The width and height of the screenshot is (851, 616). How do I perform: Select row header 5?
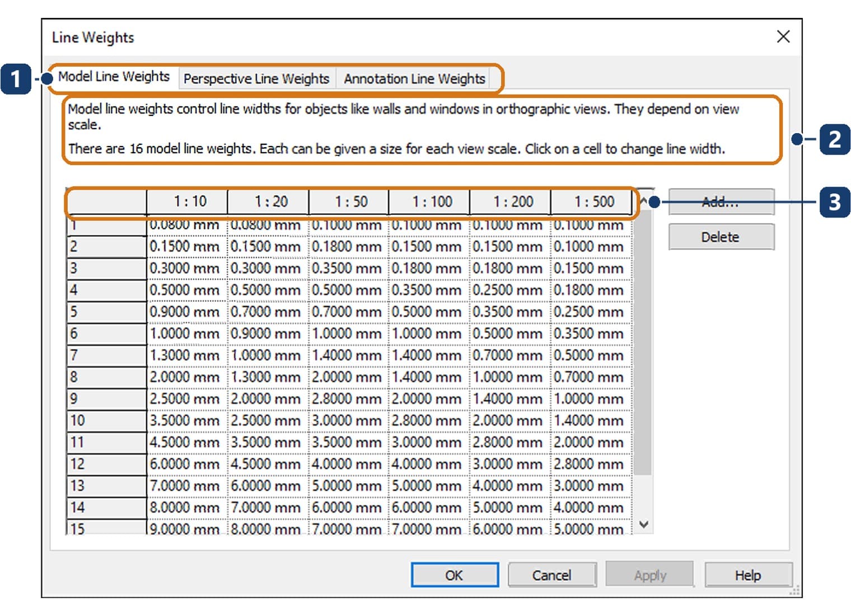click(x=106, y=312)
